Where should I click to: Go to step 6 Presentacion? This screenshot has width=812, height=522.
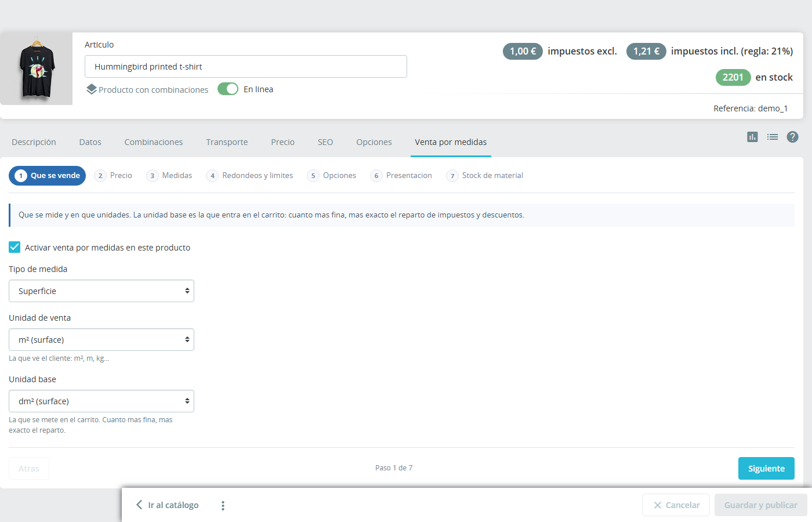[401, 176]
